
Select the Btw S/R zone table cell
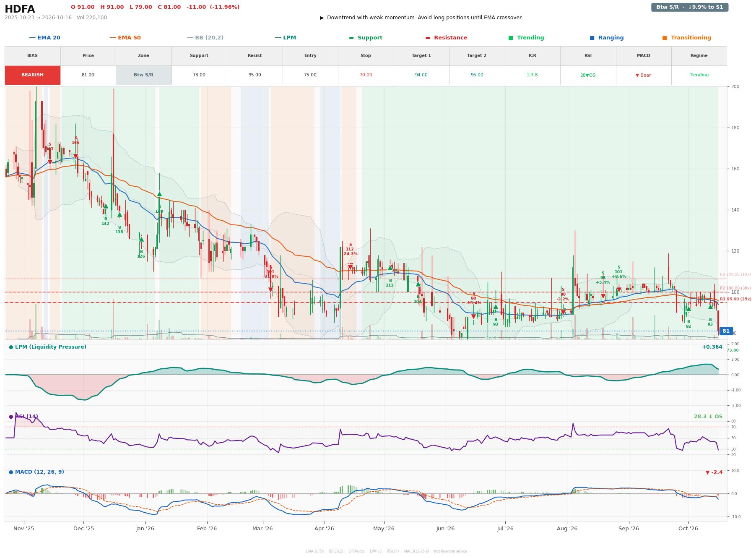pos(143,75)
